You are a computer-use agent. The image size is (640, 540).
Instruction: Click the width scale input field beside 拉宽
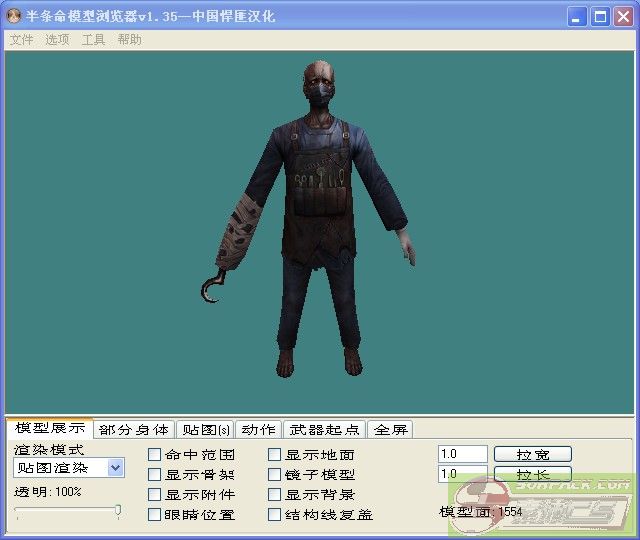[x=462, y=454]
